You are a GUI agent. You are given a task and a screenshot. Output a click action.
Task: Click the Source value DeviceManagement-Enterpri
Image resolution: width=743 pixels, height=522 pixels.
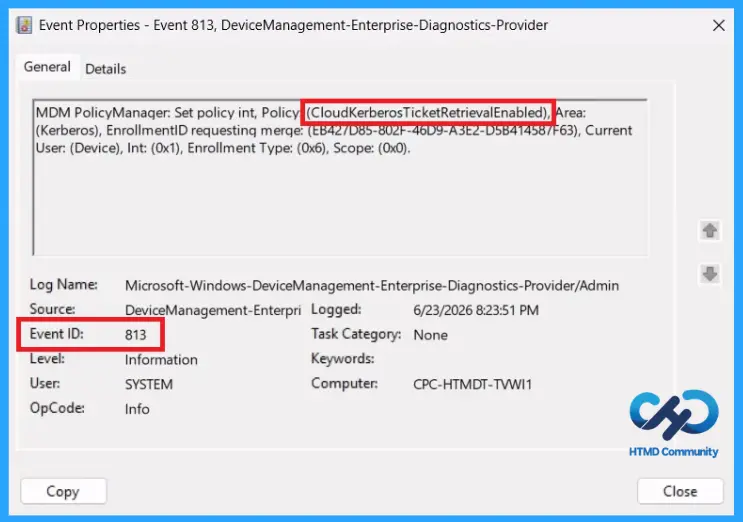tap(213, 310)
